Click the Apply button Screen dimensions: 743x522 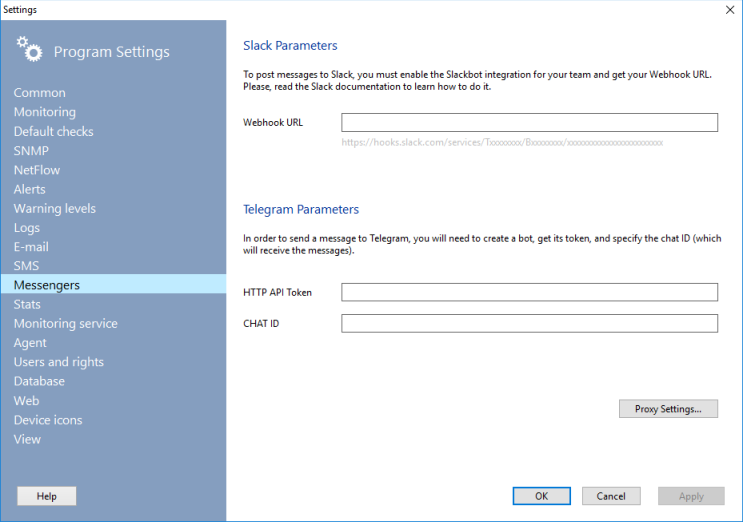691,496
